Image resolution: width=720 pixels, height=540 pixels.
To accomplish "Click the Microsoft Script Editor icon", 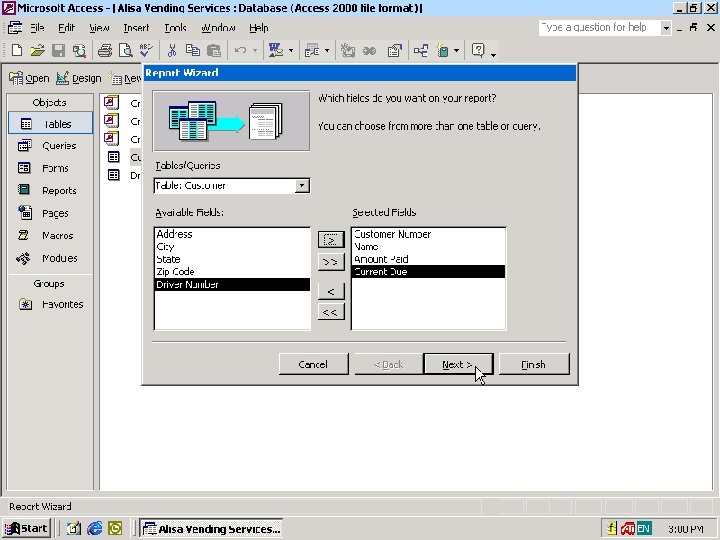I will pyautogui.click(x=369, y=50).
